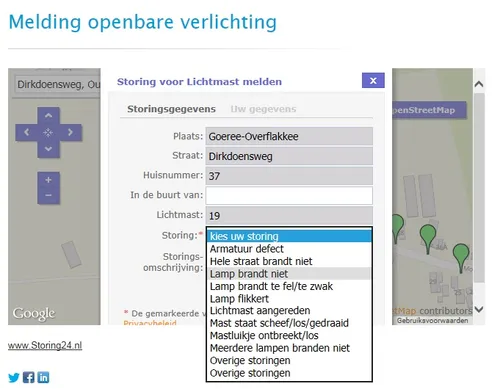The height and width of the screenshot is (389, 500).
Task: Click the page scrollbar up arrow
Action: pos(479,84)
